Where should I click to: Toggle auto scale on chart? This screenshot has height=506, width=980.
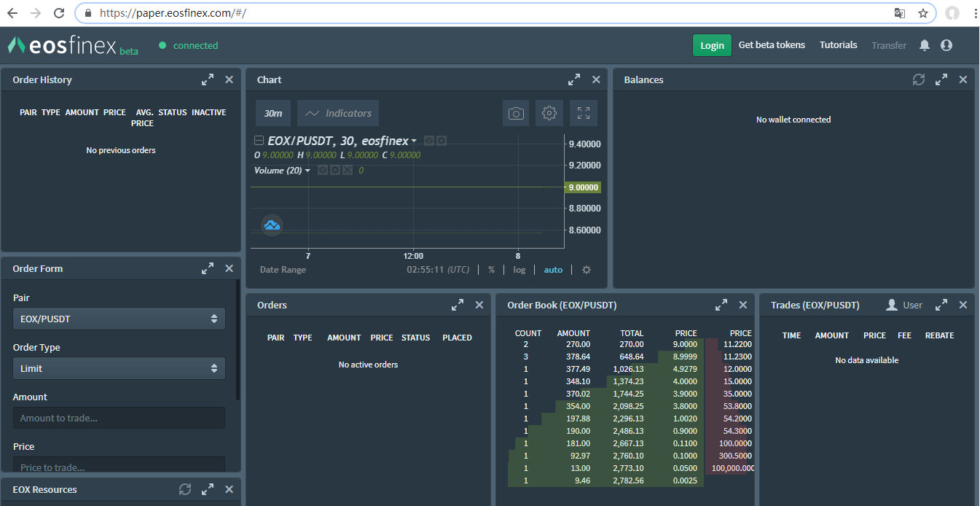tap(553, 270)
